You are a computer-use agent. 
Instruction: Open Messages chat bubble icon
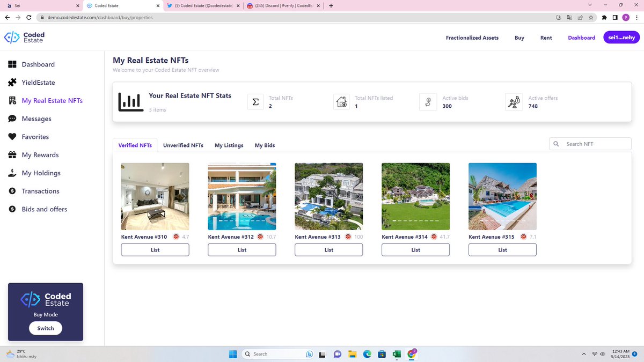tap(12, 119)
